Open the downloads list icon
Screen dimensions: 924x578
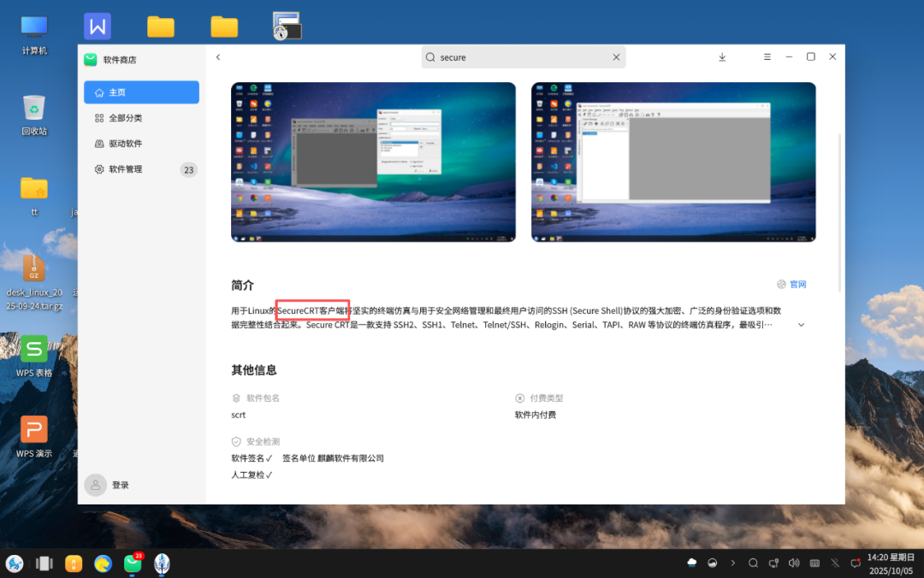(722, 57)
